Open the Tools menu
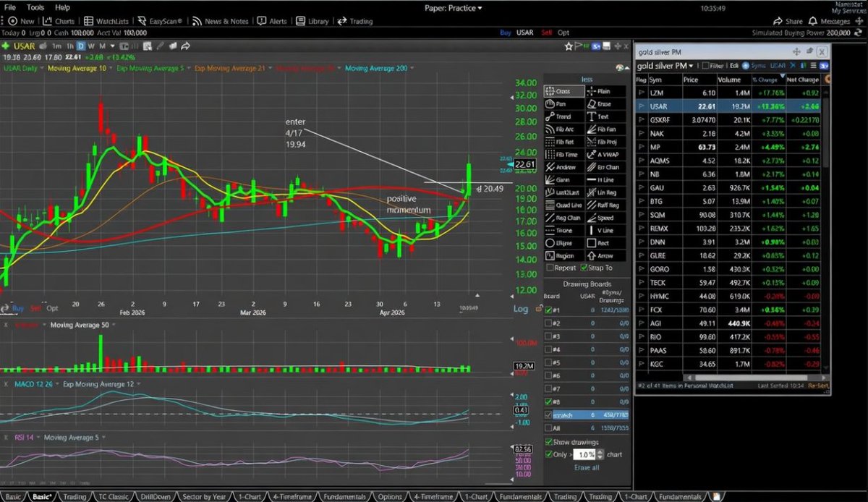 35,7
